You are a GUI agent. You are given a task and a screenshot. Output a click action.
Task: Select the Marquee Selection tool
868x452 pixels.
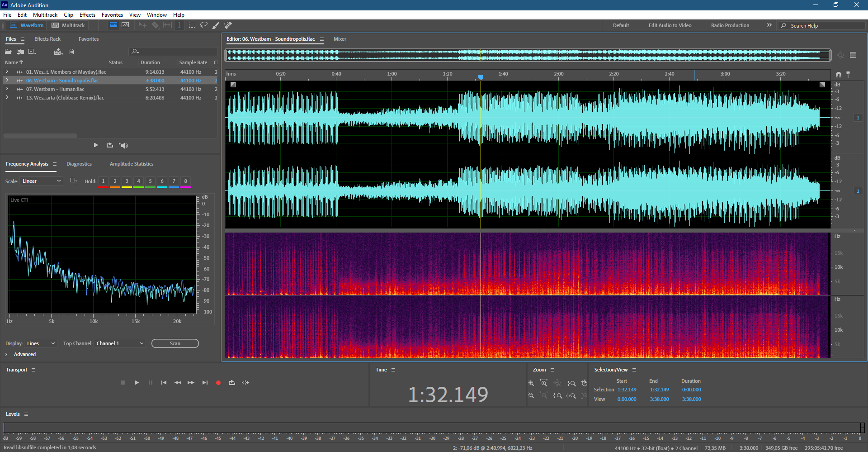(x=192, y=25)
